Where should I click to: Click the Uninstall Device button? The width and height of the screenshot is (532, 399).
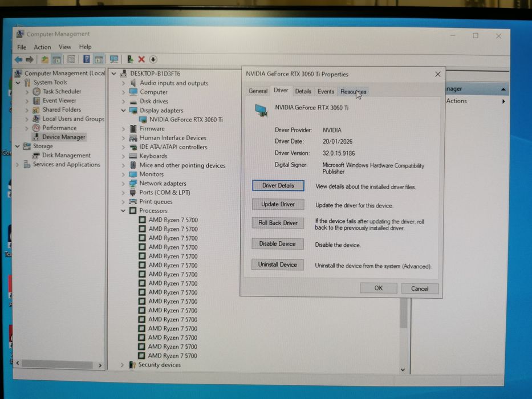pos(278,264)
